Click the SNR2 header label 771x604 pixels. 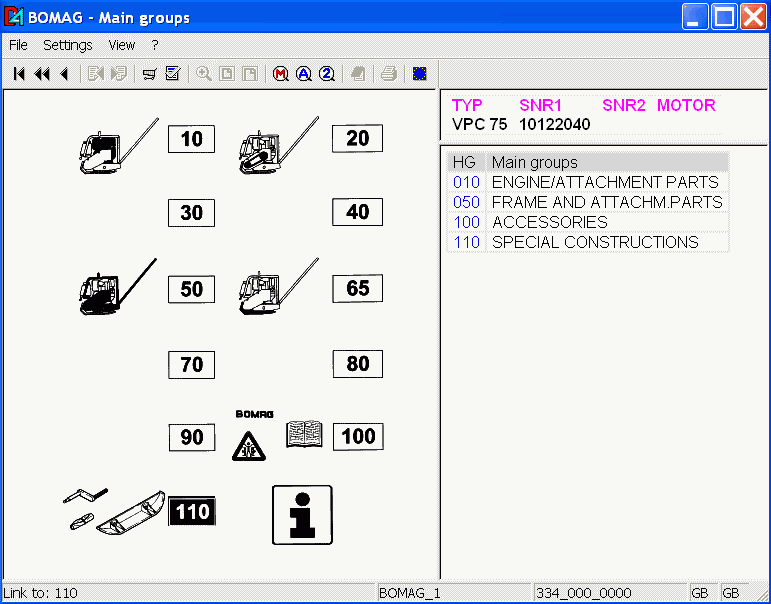623,105
